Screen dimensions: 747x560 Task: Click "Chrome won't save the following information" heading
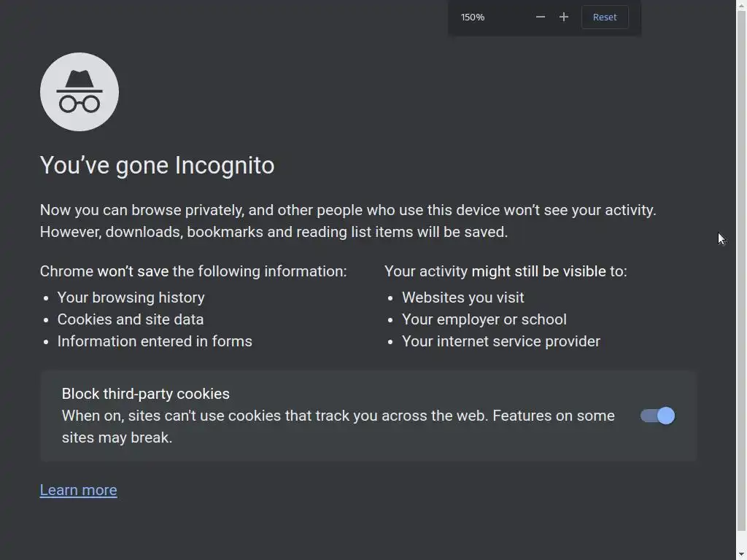click(193, 271)
